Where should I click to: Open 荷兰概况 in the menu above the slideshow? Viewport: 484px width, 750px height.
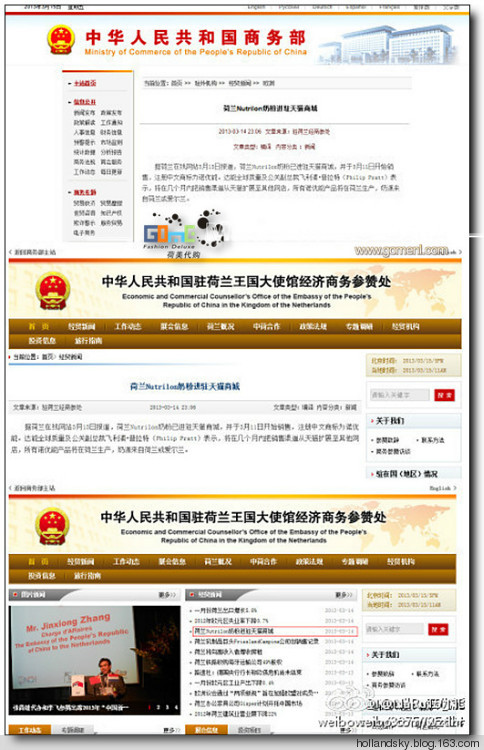[x=218, y=562]
